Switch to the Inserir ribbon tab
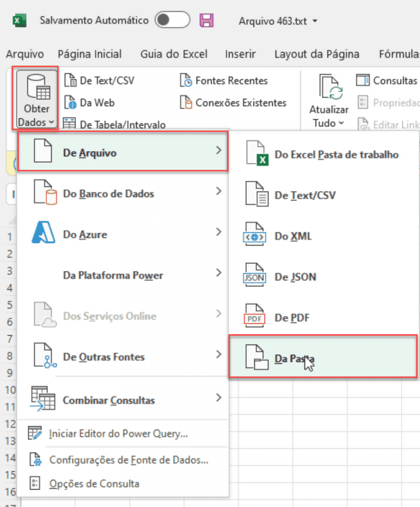 240,54
